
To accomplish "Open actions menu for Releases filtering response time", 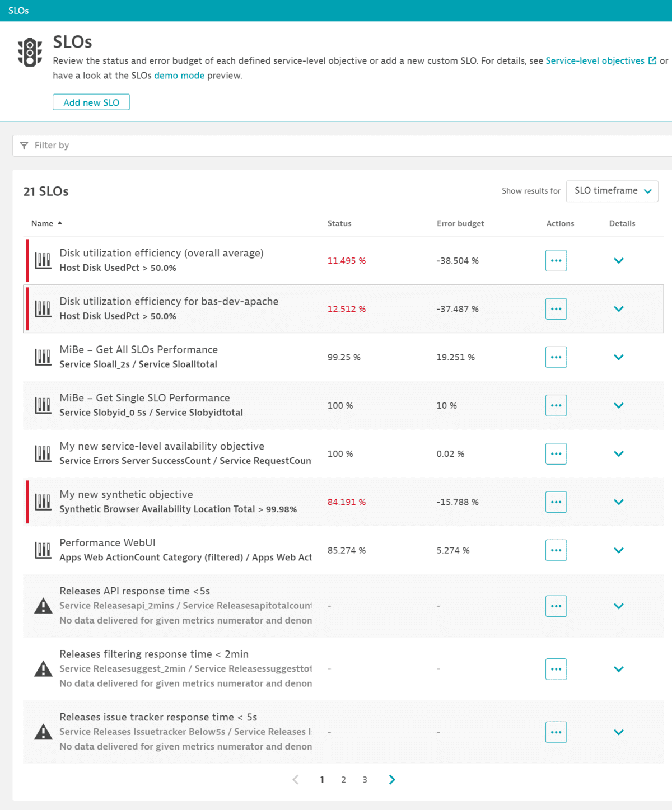I will tap(556, 669).
